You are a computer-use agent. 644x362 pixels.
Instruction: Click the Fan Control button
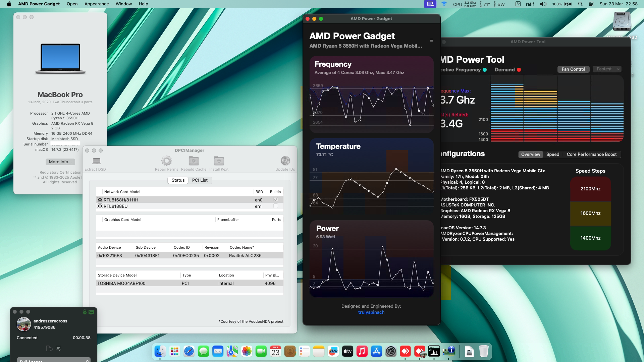[x=574, y=69]
